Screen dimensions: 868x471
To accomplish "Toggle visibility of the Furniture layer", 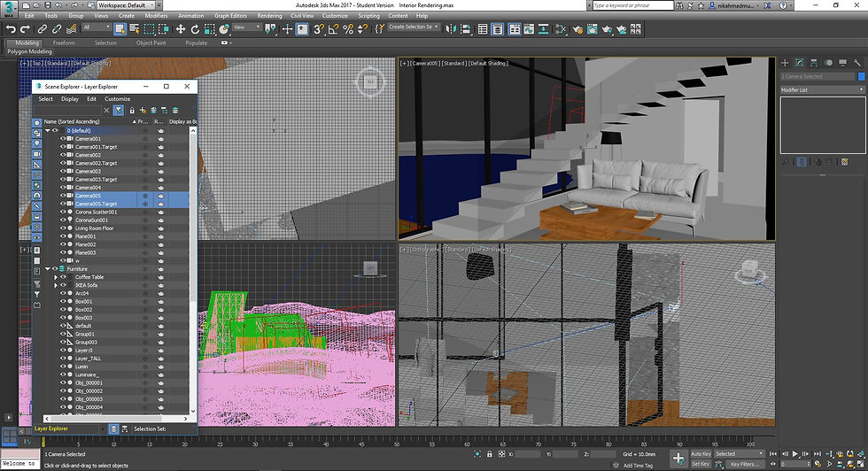I will (x=55, y=269).
